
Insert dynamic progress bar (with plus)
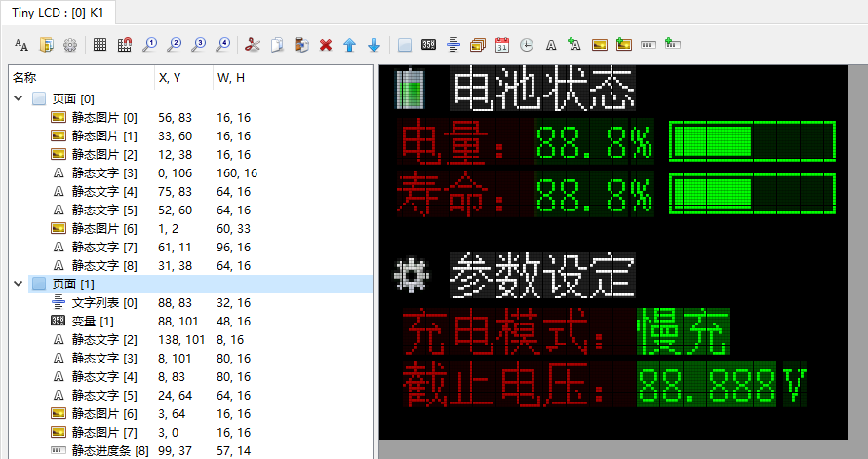pyautogui.click(x=673, y=45)
